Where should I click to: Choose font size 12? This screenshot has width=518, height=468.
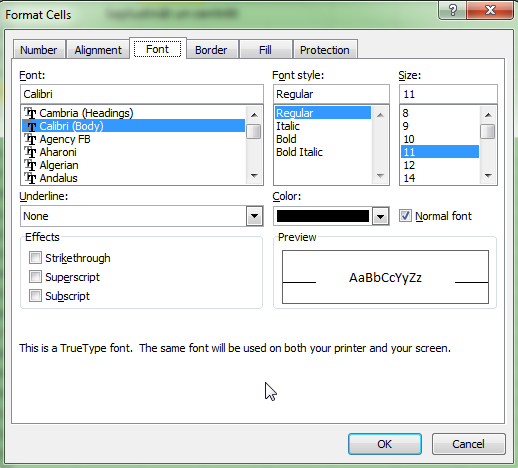[x=440, y=165]
